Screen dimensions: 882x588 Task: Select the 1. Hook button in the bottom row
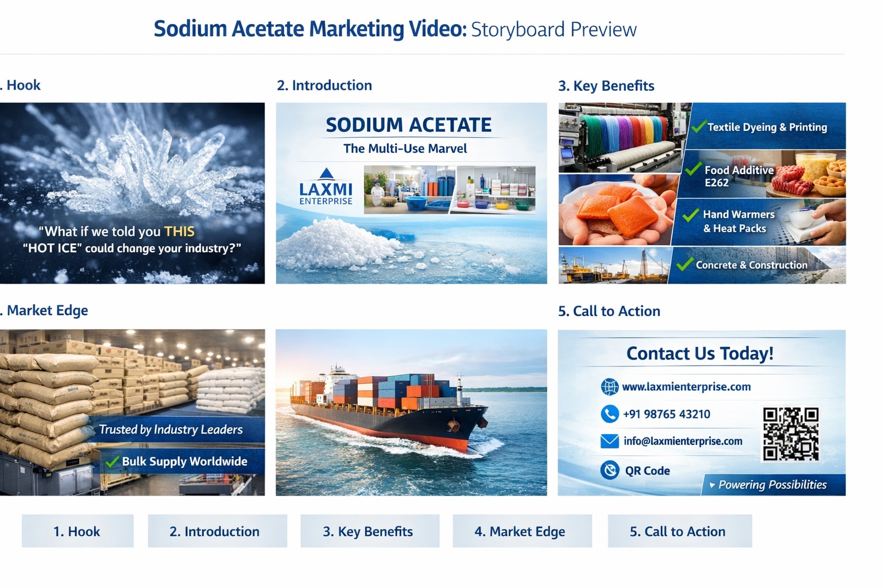click(x=78, y=531)
